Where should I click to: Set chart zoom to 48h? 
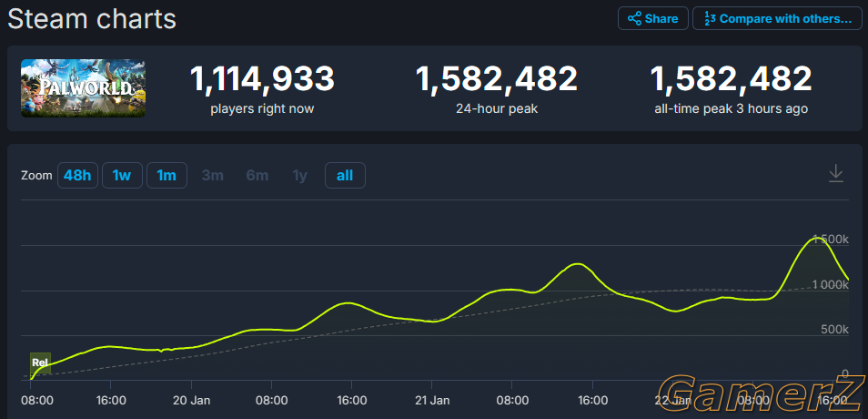(77, 176)
